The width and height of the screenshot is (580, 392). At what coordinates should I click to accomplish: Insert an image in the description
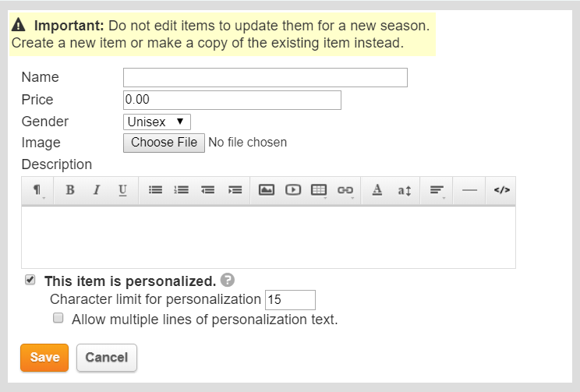[x=267, y=190]
